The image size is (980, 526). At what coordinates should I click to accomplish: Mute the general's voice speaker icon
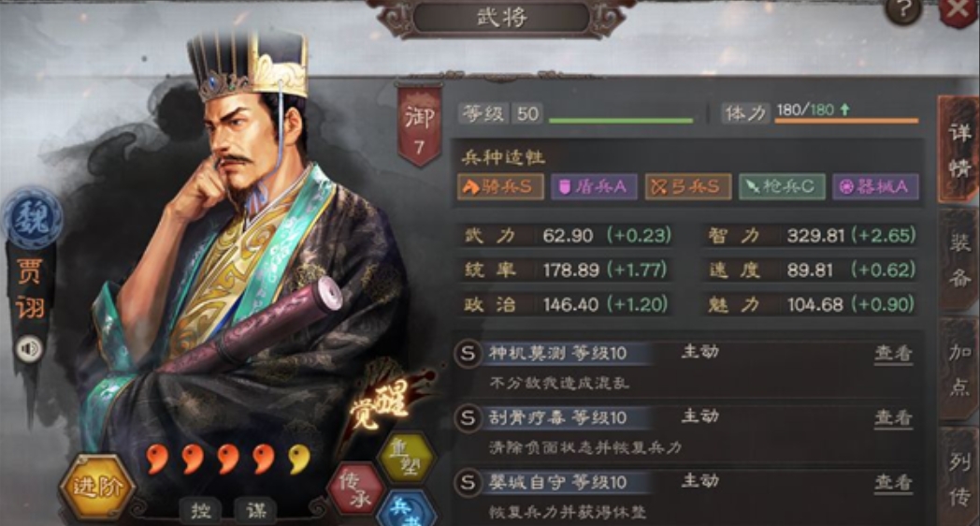tap(29, 349)
